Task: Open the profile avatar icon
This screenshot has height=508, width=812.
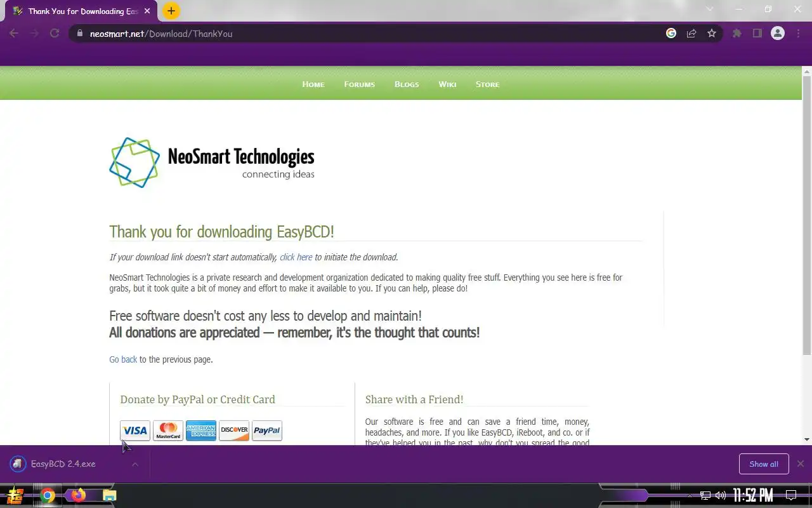Action: [778, 34]
